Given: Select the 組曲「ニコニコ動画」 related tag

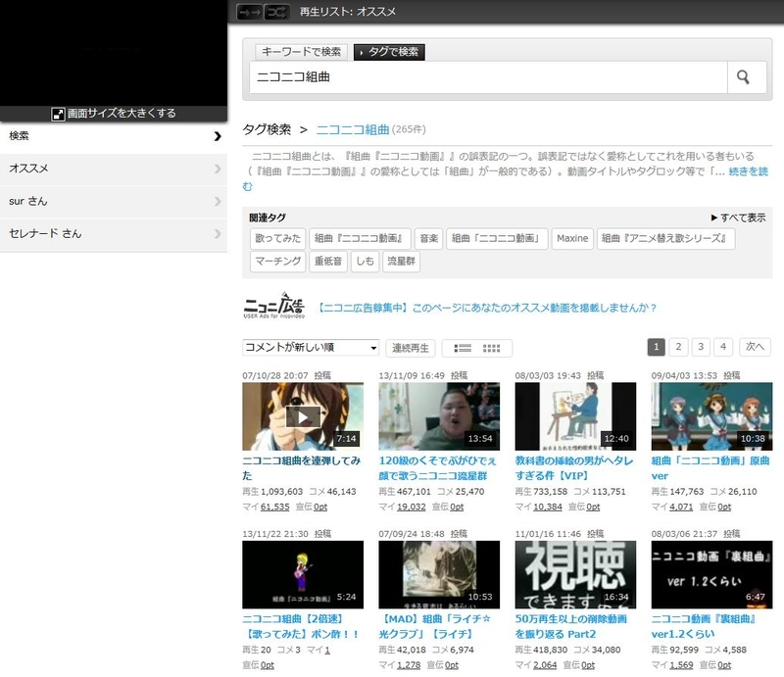Looking at the screenshot, I should (x=497, y=238).
